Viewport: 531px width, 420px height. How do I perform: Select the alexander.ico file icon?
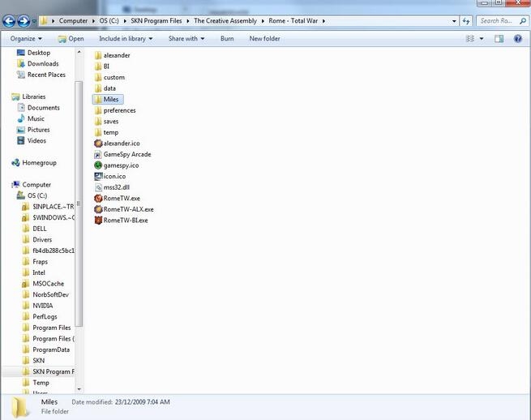98,144
